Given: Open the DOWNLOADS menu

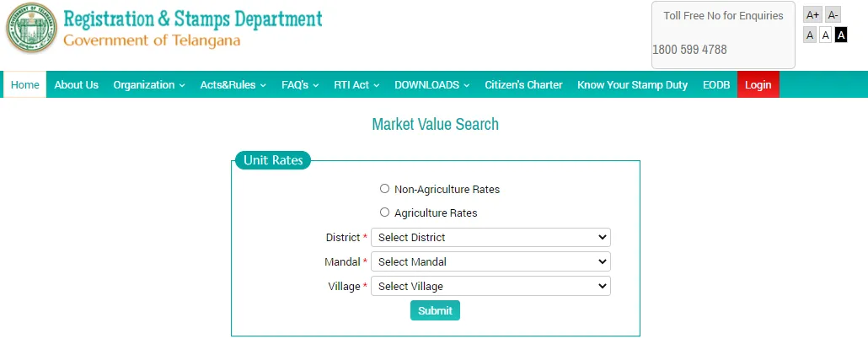Looking at the screenshot, I should pyautogui.click(x=431, y=85).
